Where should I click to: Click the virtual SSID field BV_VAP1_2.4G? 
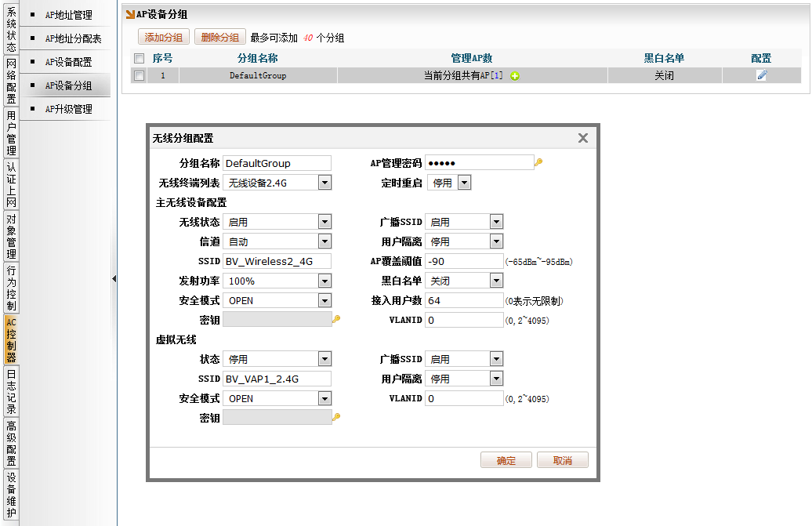277,379
